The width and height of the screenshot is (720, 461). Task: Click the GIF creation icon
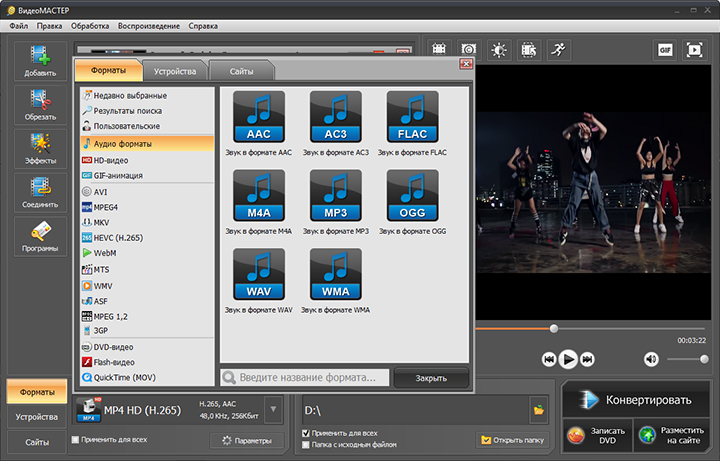pyautogui.click(x=665, y=49)
